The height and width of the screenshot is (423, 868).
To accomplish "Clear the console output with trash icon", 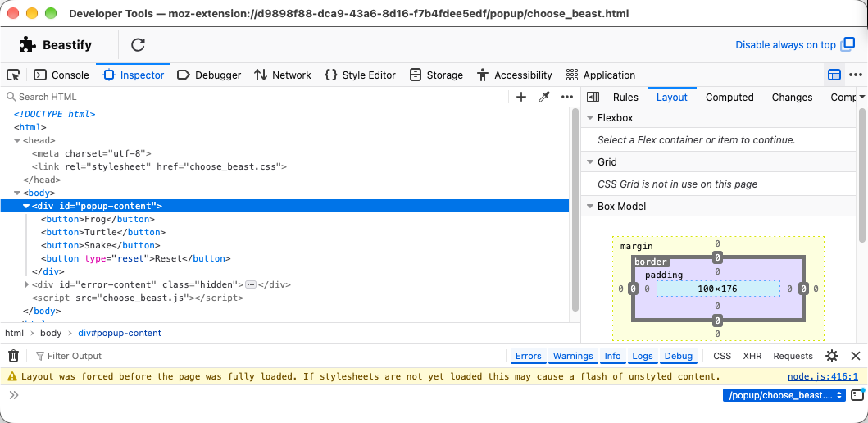I will pos(14,356).
